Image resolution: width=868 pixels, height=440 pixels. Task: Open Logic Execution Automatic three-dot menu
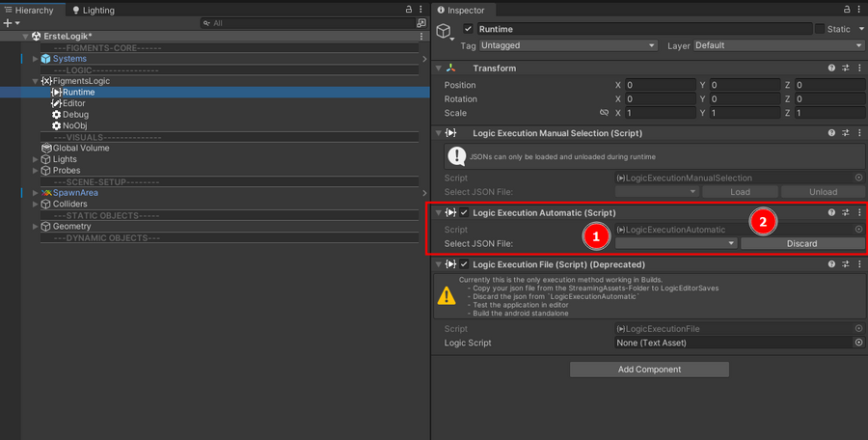click(x=859, y=213)
